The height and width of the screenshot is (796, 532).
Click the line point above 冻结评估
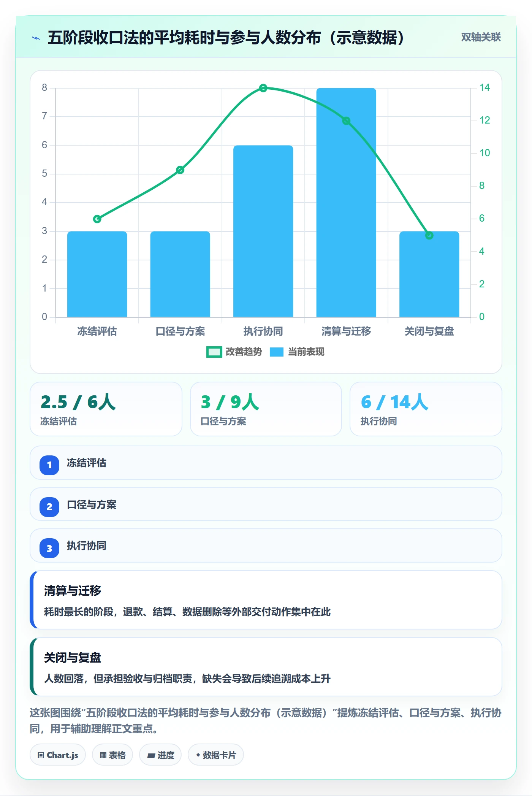(97, 219)
